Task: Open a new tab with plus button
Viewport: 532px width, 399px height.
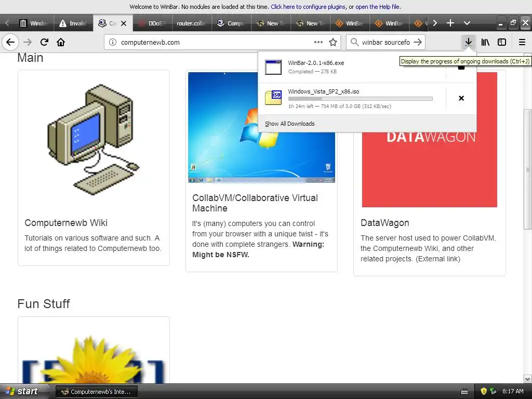Action: point(450,23)
